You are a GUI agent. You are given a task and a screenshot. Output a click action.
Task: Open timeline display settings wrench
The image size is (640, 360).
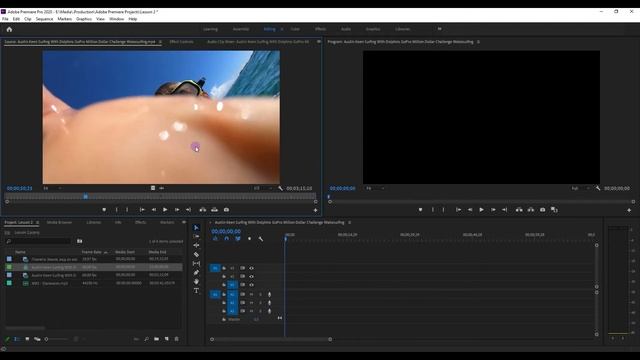pyautogui.click(x=261, y=239)
